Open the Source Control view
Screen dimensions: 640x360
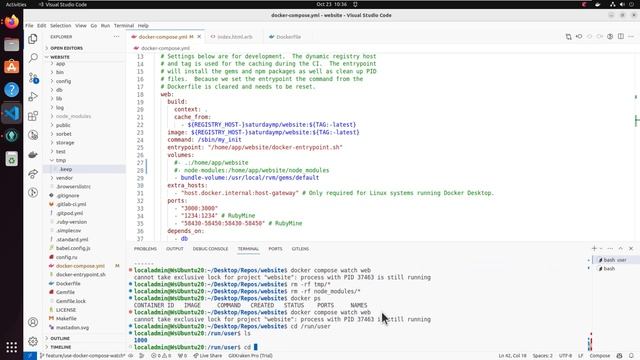tap(33, 78)
